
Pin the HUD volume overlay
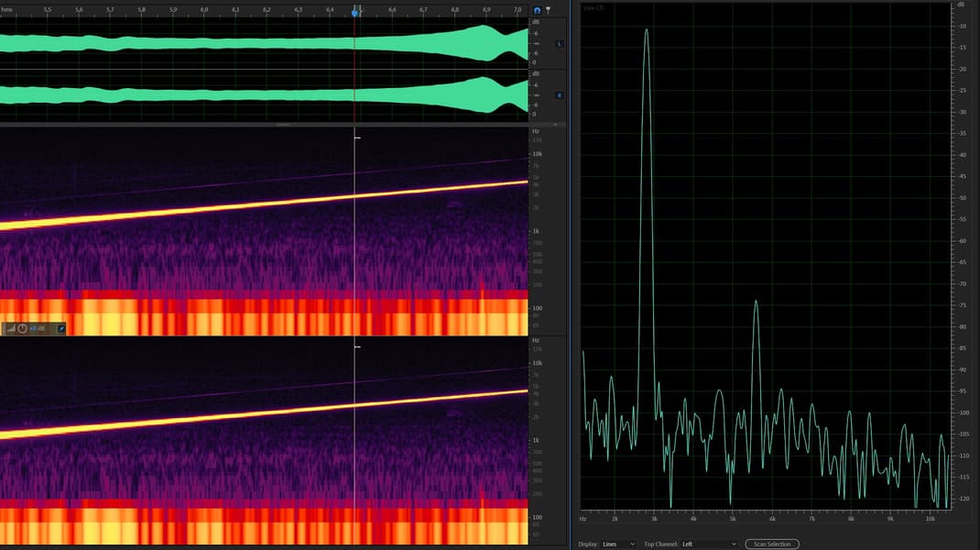[60, 328]
